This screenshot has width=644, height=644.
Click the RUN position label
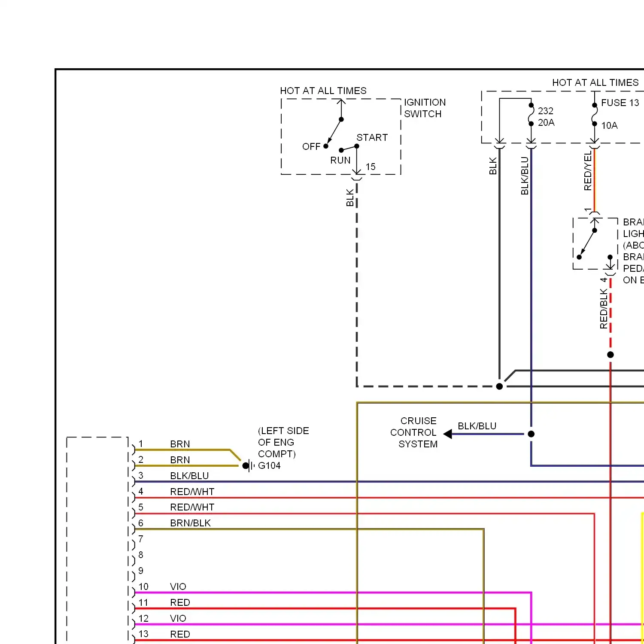click(340, 160)
